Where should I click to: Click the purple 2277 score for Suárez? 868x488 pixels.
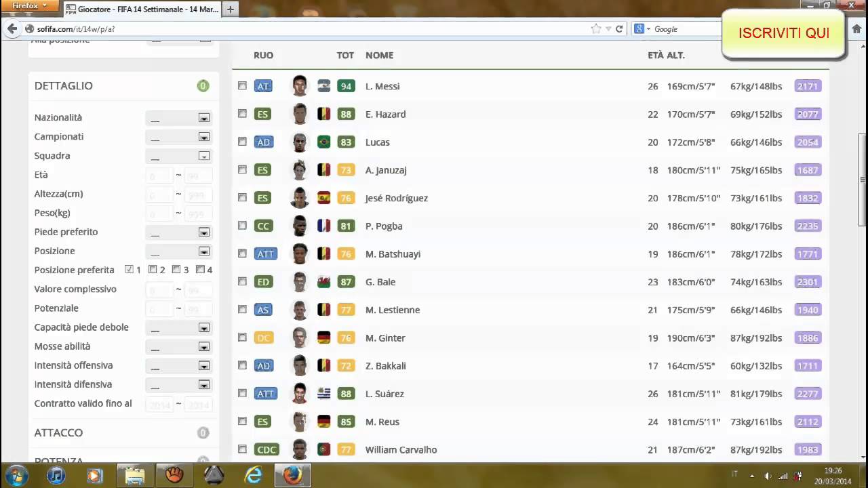[x=808, y=394]
